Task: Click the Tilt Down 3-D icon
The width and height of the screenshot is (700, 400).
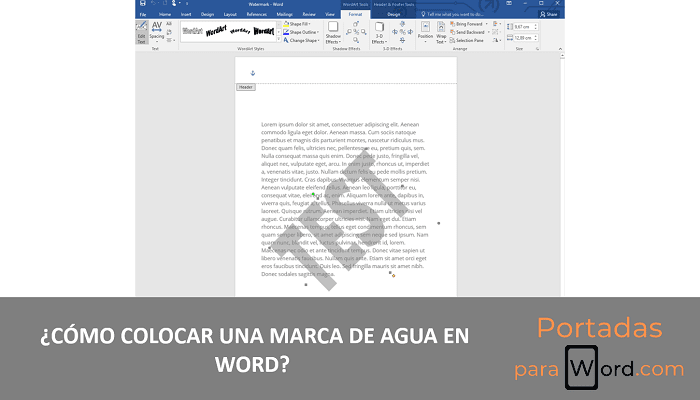Action: (x=402, y=40)
